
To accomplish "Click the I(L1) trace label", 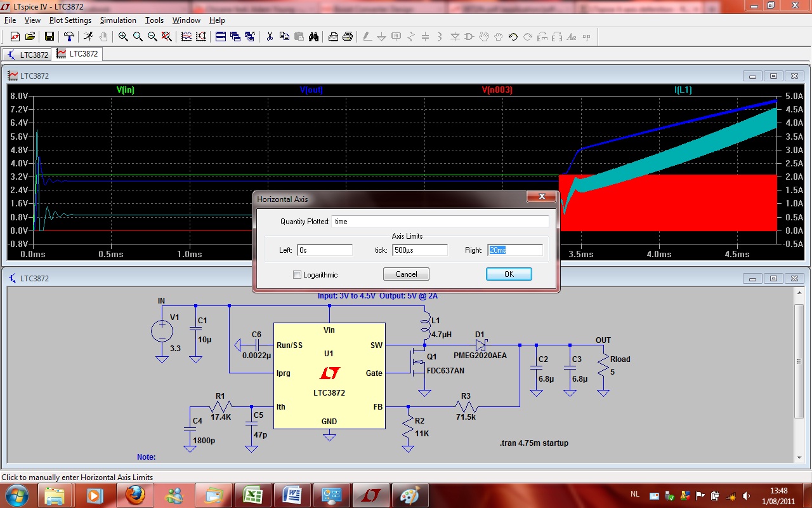I will [x=683, y=90].
